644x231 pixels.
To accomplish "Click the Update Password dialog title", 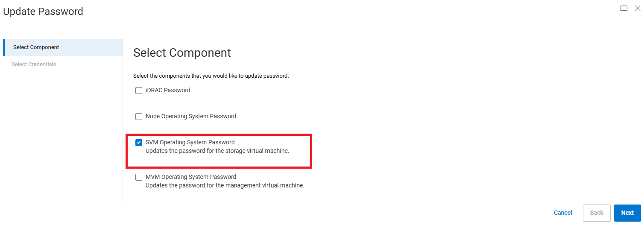I will (43, 12).
